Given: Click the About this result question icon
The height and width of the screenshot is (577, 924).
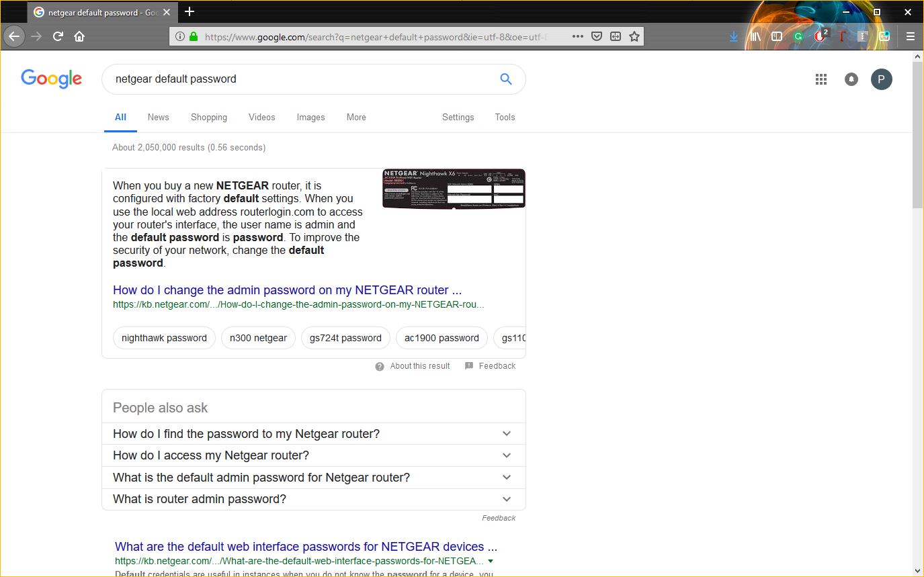Looking at the screenshot, I should coord(380,366).
